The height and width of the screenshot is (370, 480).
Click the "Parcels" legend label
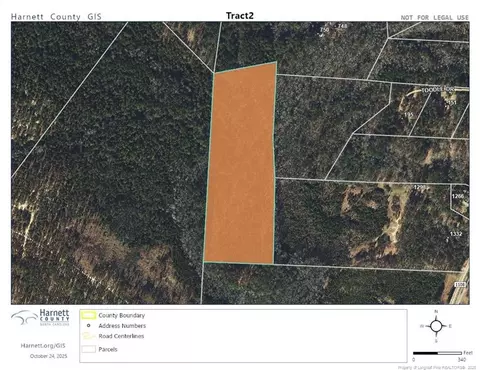click(x=108, y=349)
